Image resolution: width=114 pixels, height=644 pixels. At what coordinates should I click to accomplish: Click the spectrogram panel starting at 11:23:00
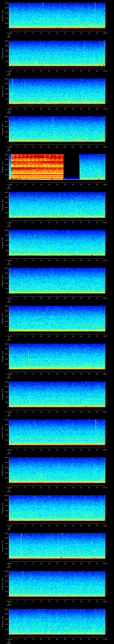pos(57,357)
